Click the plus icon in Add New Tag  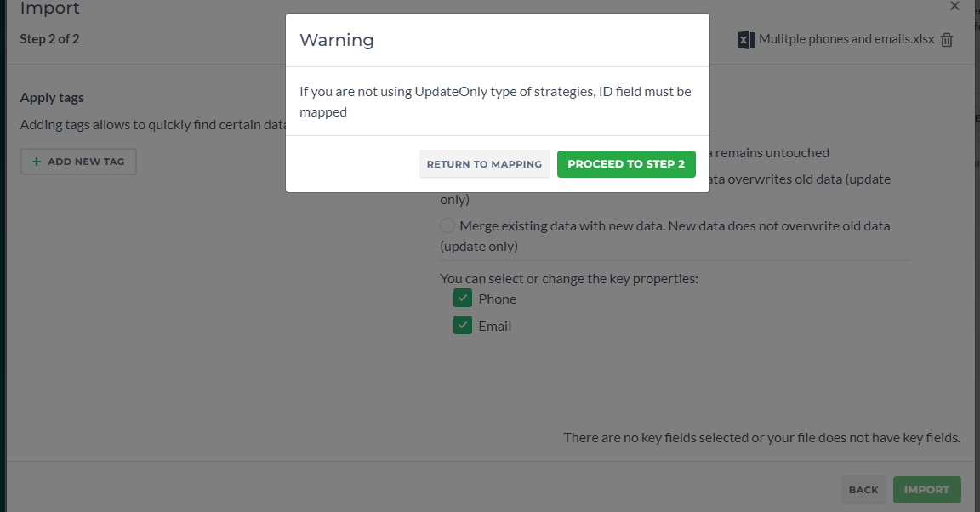[x=37, y=162]
